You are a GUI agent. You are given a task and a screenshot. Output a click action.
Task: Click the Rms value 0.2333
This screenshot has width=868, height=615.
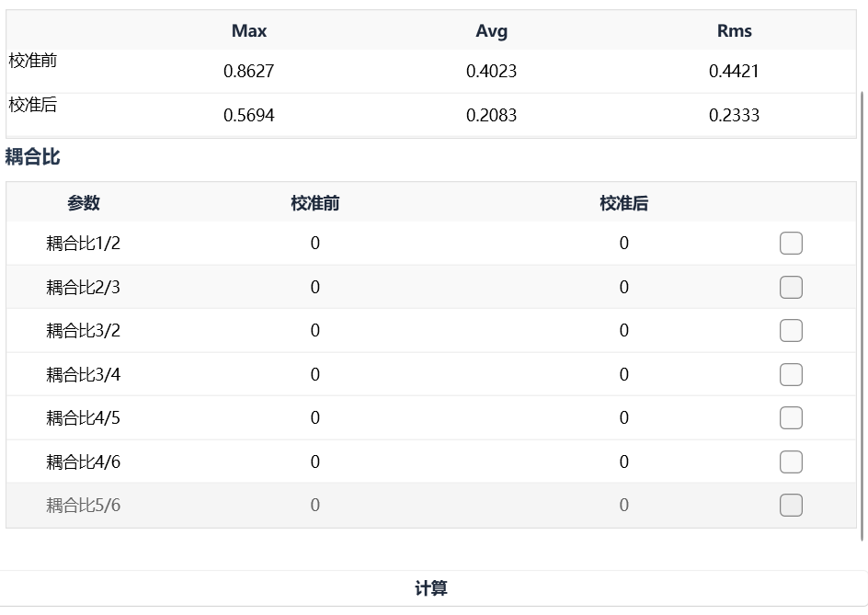pyautogui.click(x=735, y=116)
